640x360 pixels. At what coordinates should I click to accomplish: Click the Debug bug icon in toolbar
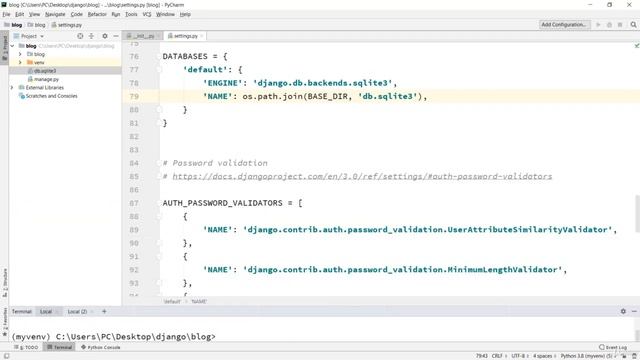click(609, 25)
